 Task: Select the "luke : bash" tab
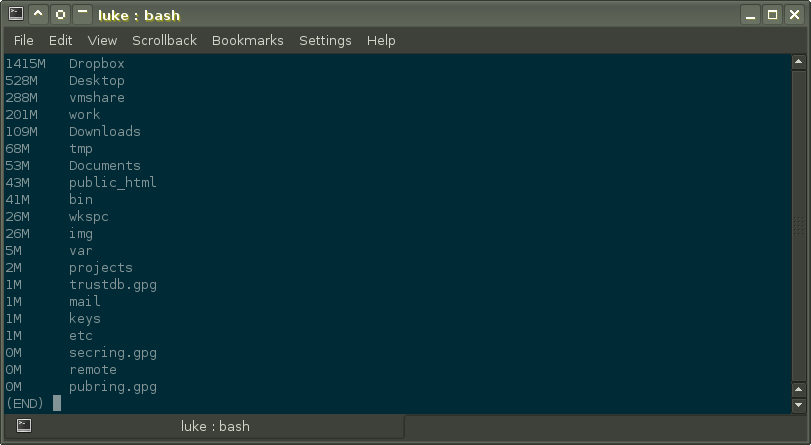[x=215, y=427]
